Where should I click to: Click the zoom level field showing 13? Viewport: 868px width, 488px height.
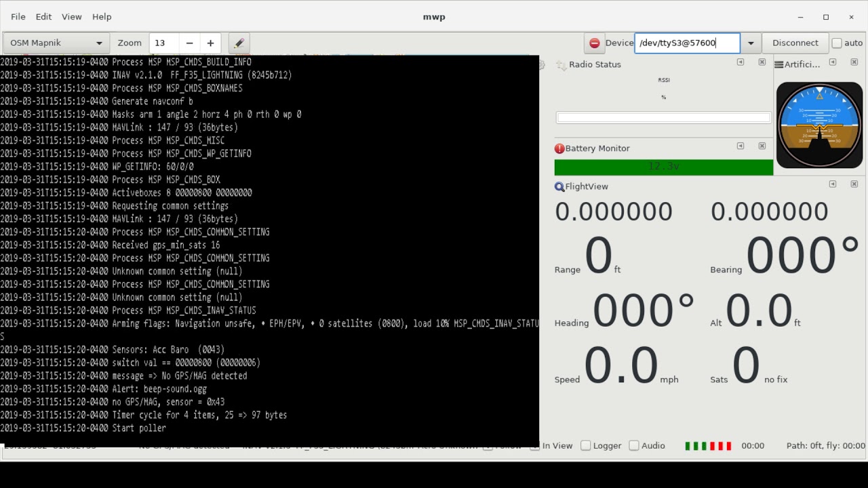tap(164, 43)
